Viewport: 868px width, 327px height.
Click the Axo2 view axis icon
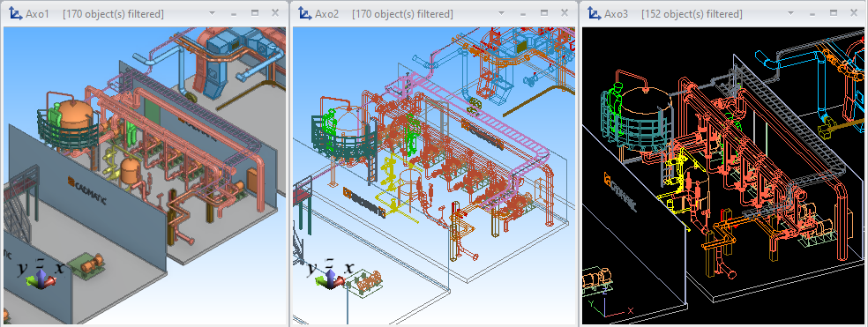point(304,13)
